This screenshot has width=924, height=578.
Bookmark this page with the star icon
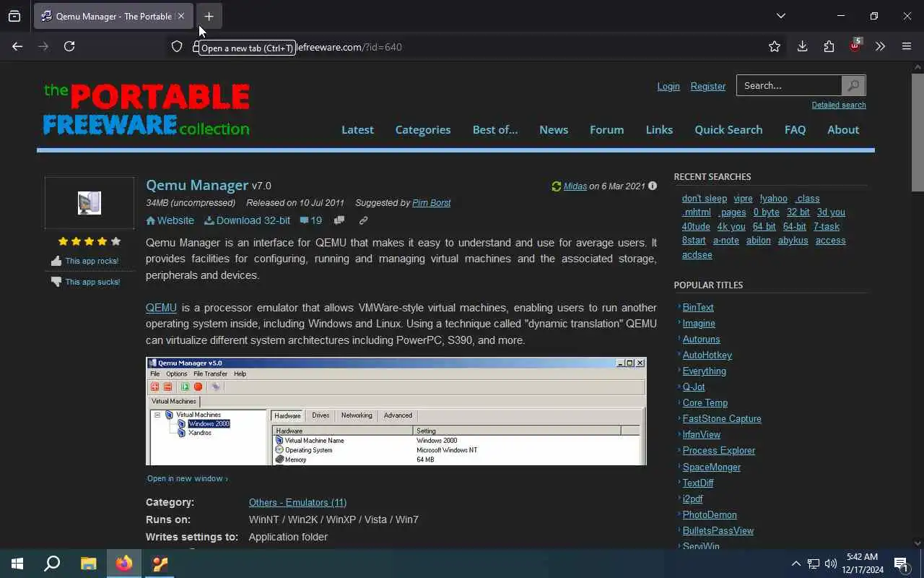tap(775, 46)
